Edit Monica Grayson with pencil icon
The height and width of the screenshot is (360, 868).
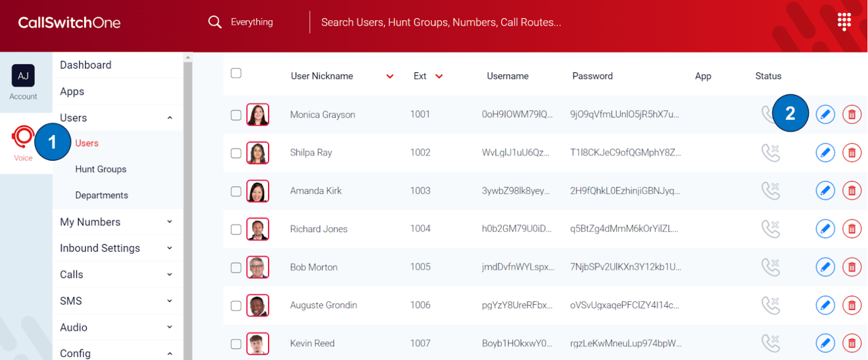[825, 114]
